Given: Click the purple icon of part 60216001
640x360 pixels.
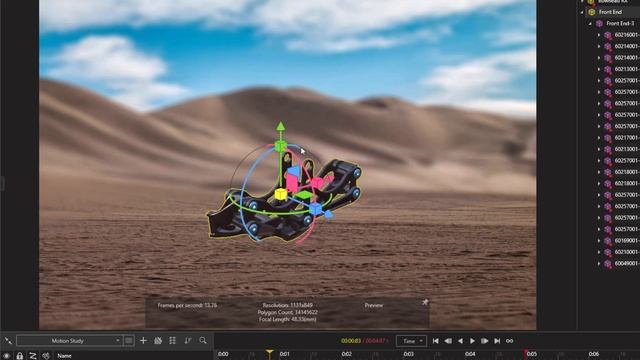Looking at the screenshot, I should click(608, 35).
